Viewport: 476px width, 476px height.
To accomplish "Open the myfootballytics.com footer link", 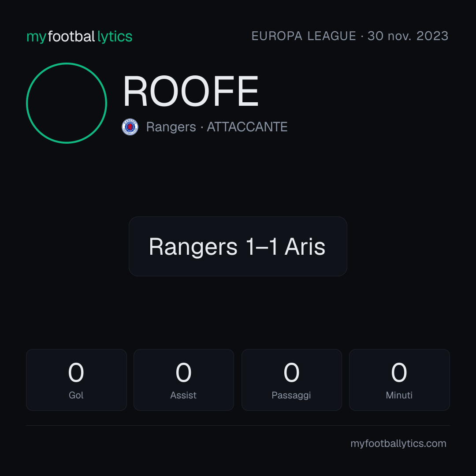I will tap(398, 443).
